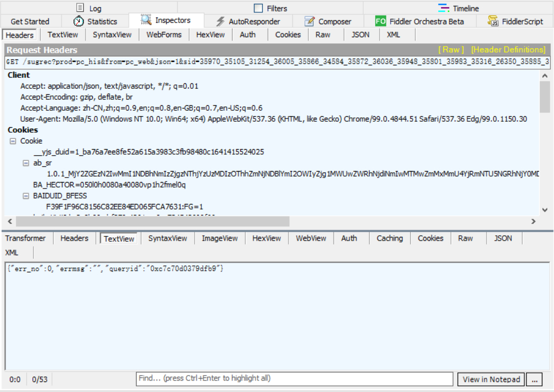Select the User-Agent header row

274,119
